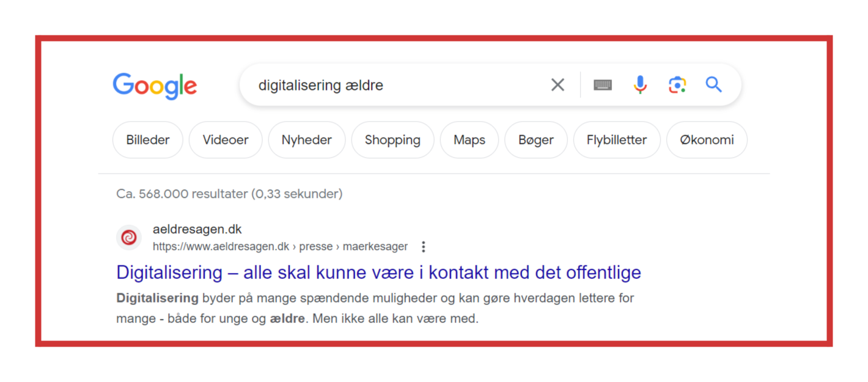Switch to the Bøger filter tab
The image size is (868, 382).
click(x=536, y=140)
